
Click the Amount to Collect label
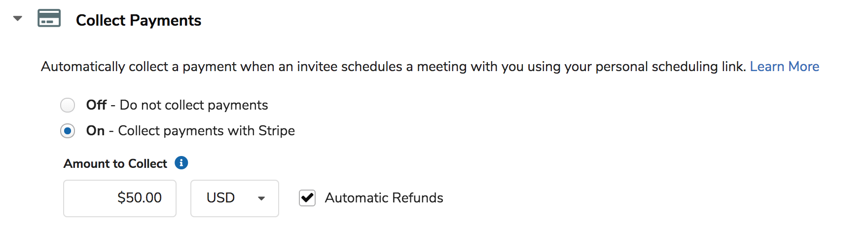[x=115, y=163]
